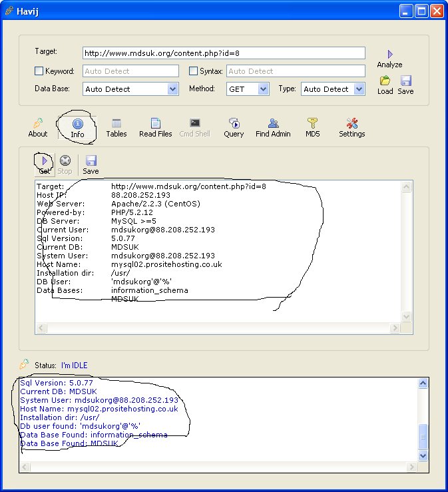Expand the Type Auto Detect dropdown
448x492 pixels.
pos(359,89)
